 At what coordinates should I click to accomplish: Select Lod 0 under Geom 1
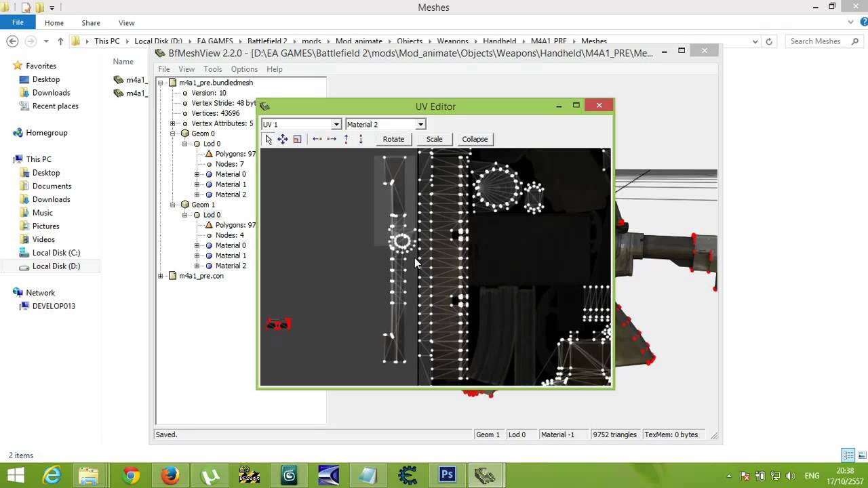[212, 215]
